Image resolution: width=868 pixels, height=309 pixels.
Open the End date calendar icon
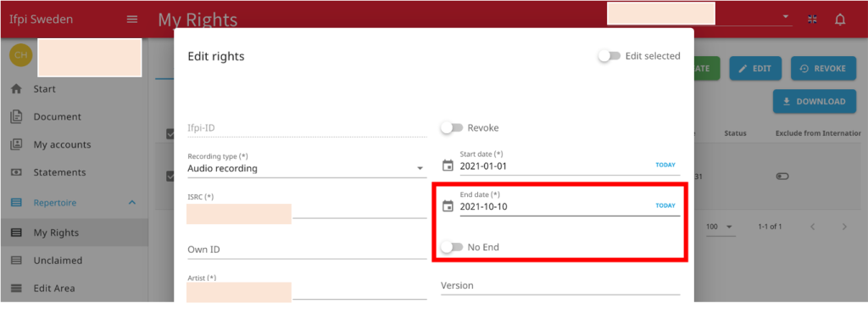(448, 206)
